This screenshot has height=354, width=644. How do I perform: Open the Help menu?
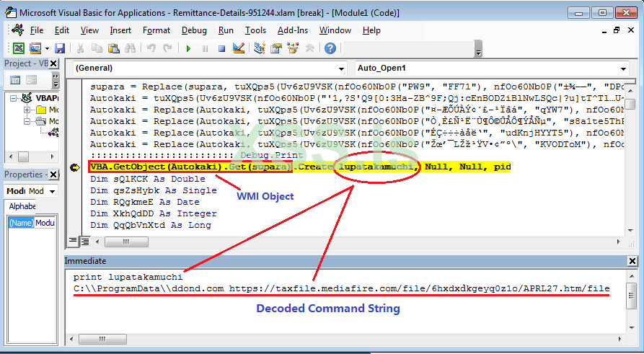click(x=371, y=30)
